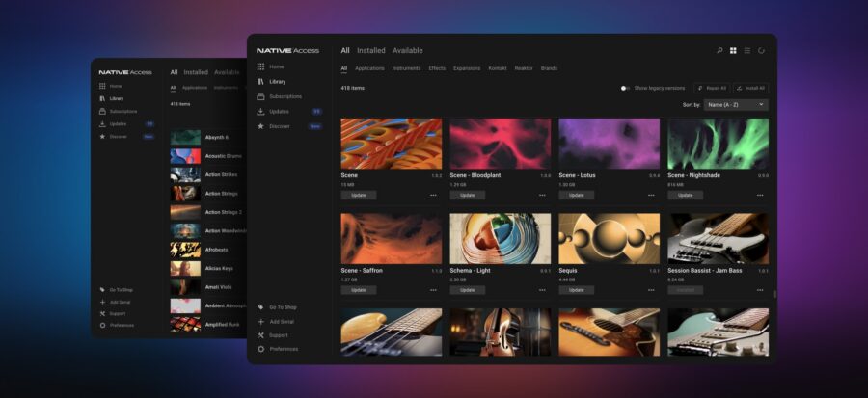Image resolution: width=868 pixels, height=398 pixels.
Task: Click the Updates download icon in front sidebar
Action: coord(260,111)
